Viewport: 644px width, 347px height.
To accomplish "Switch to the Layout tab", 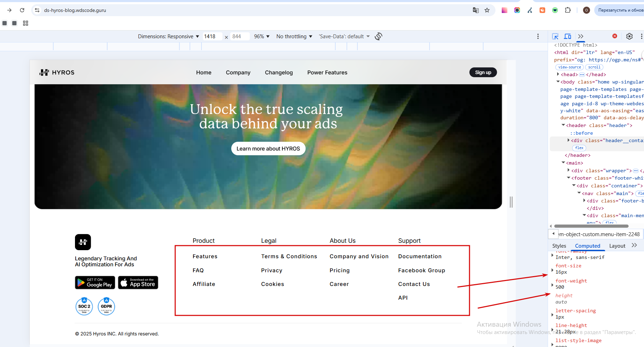I will (x=617, y=246).
